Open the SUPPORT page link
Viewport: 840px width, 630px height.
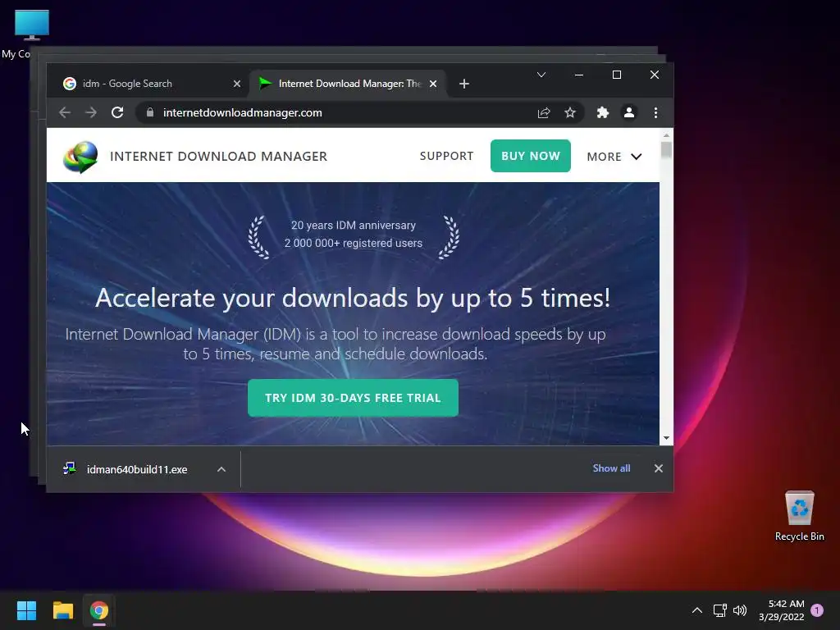coord(447,156)
